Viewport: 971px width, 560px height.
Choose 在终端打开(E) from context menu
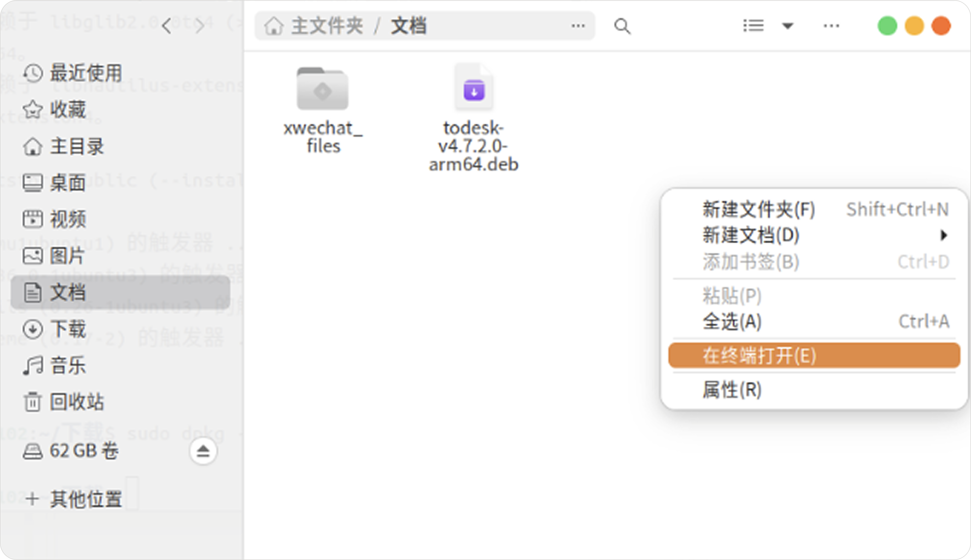pyautogui.click(x=814, y=356)
